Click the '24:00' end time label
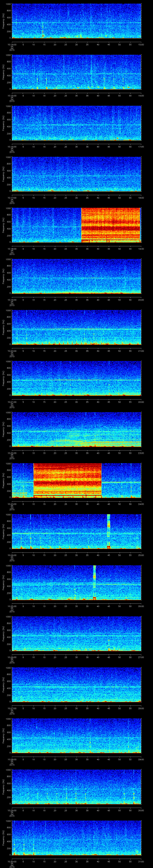Viewport: 153px width, 868px height. point(141,504)
